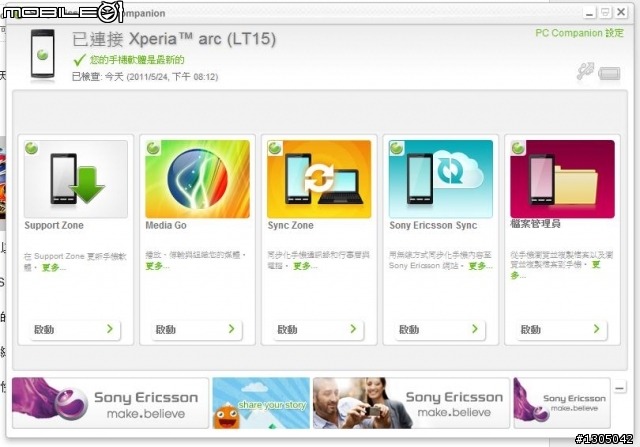640x447 pixels.
Task: Launch Sync Zone with its 啟動 button
Action: pos(318,329)
